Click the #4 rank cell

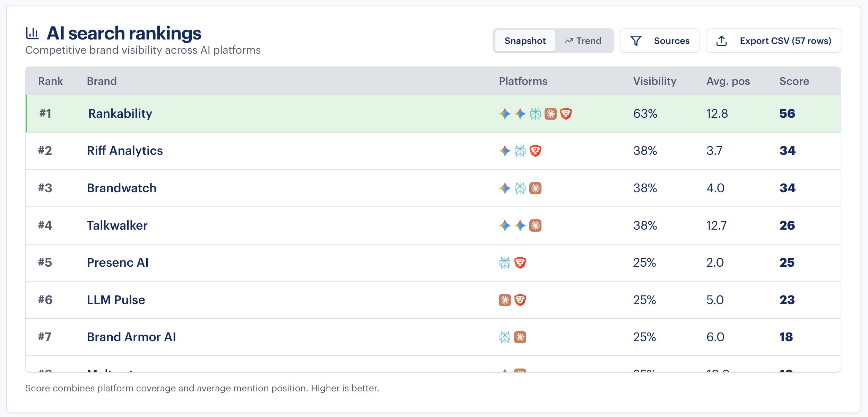(45, 225)
